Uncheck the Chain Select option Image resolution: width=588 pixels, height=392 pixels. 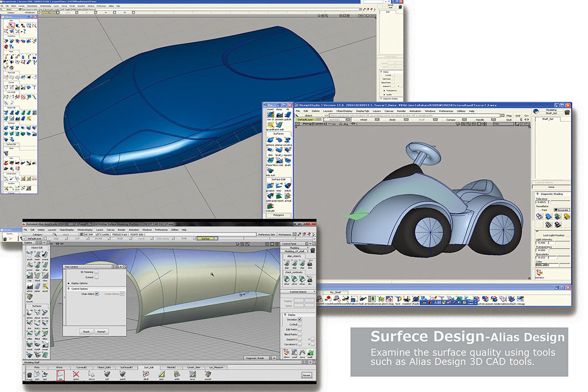pyautogui.click(x=96, y=294)
